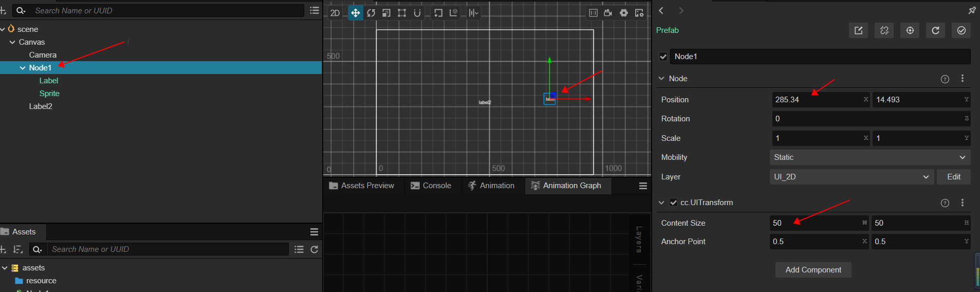
Task: Refresh the assets panel
Action: [315, 249]
